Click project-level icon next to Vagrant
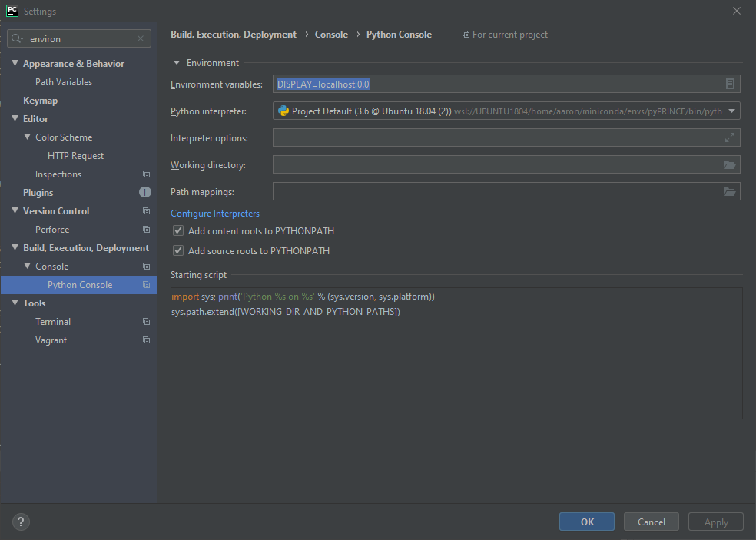756x540 pixels. pos(146,340)
